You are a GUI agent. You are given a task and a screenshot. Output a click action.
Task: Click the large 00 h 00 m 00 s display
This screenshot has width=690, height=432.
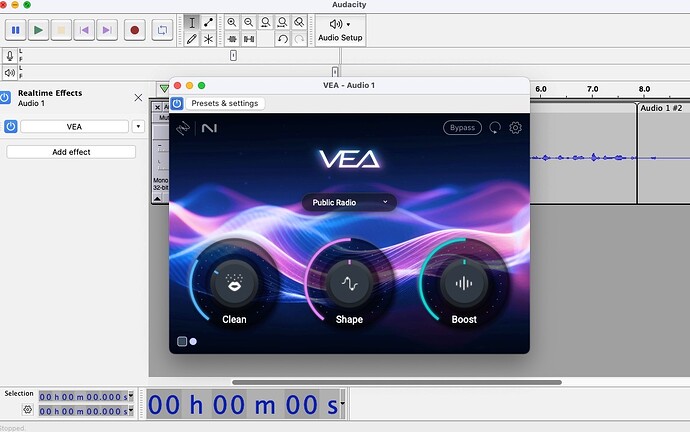click(x=242, y=404)
